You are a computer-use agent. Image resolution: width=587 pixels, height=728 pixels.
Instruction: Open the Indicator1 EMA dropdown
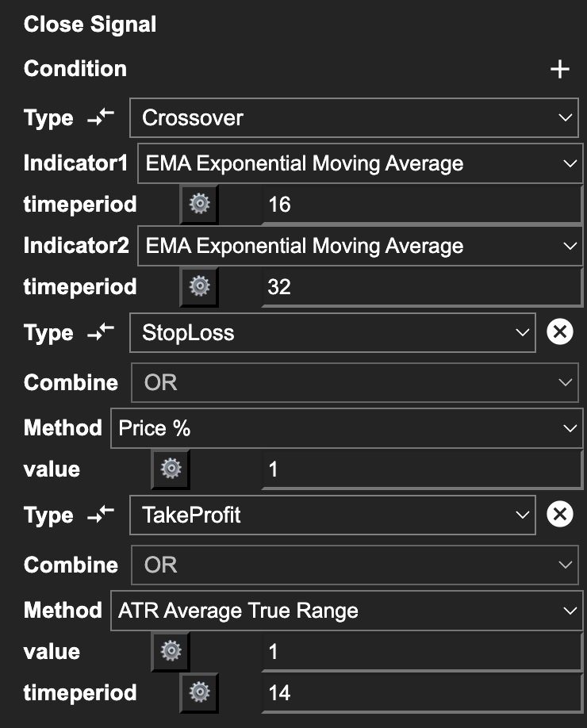(x=359, y=164)
